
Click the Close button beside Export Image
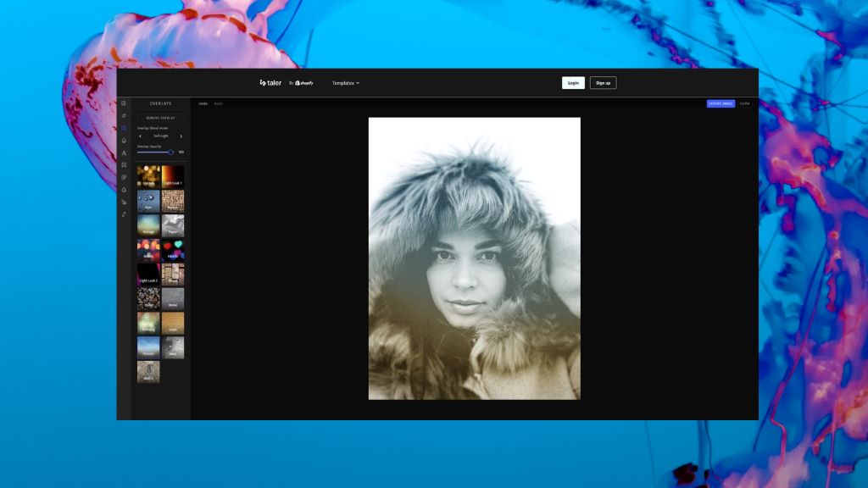[744, 103]
